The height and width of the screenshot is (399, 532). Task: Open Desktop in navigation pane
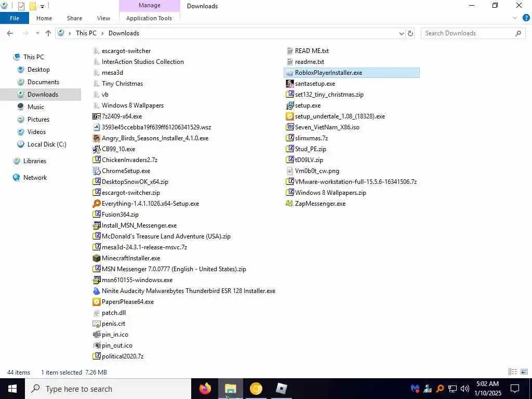(x=38, y=70)
